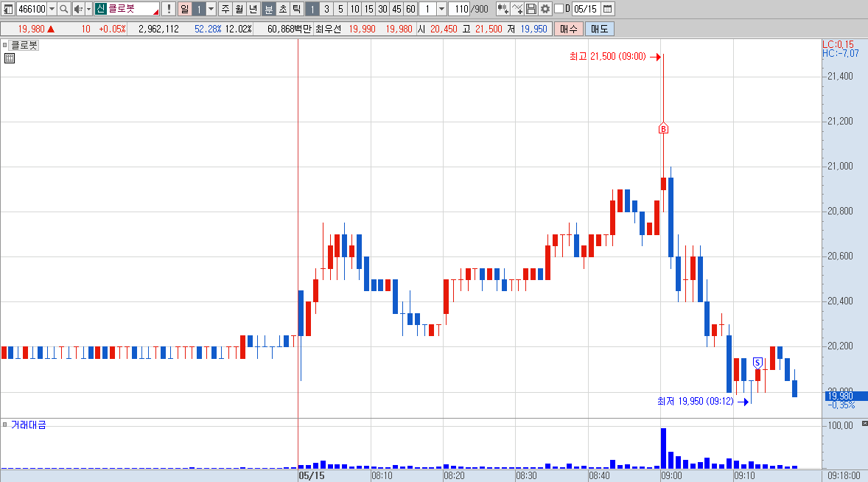Viewport: 868px width, 482px height.
Task: Click the data grid icon below 클로봇 label
Action: tap(10, 58)
